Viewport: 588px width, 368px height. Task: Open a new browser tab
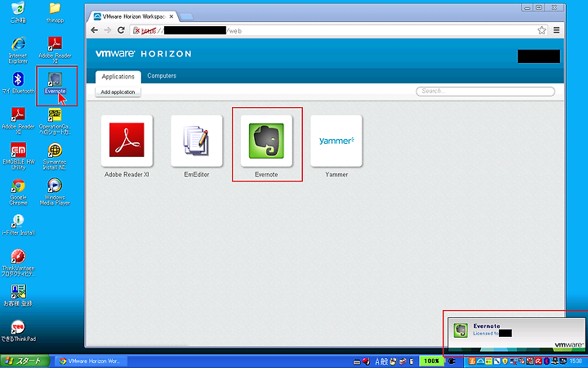186,17
